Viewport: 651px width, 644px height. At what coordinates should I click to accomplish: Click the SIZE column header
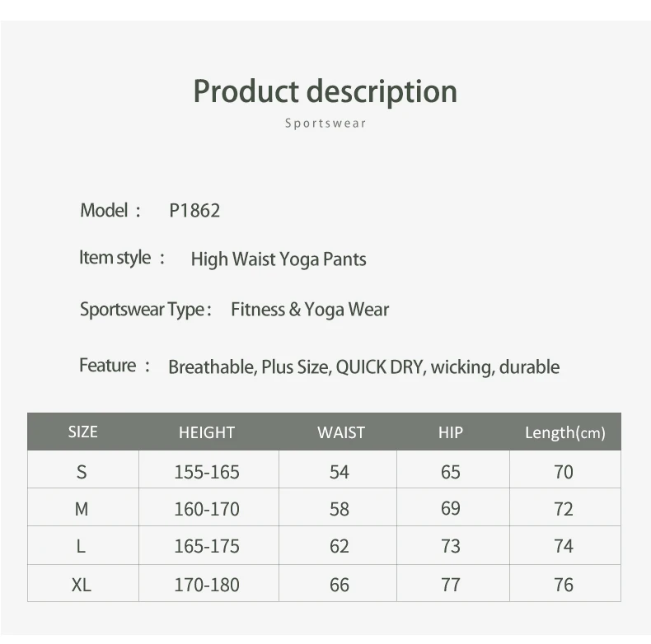point(82,432)
